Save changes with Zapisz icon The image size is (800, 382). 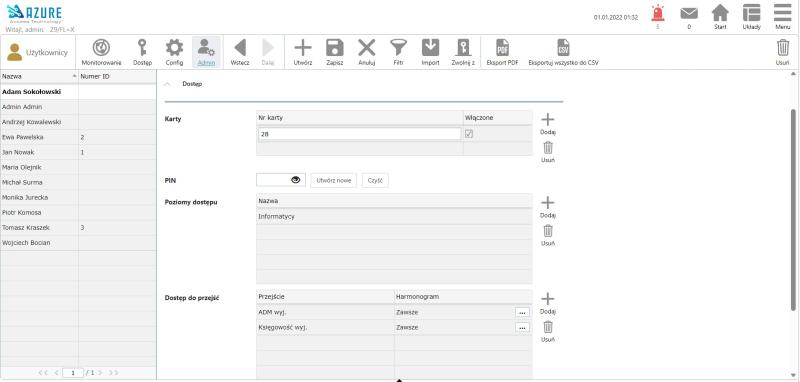335,52
